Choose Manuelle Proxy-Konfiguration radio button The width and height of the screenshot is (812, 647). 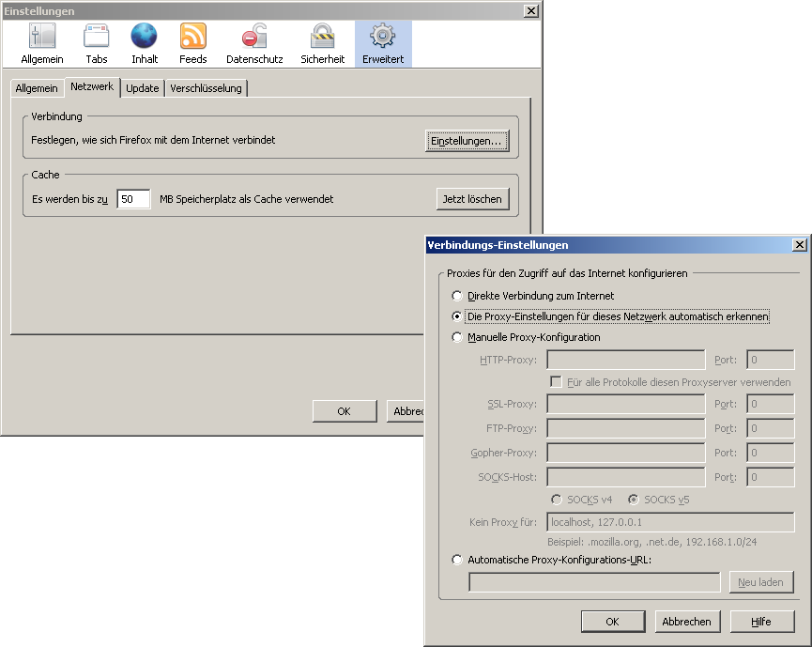[x=458, y=337]
